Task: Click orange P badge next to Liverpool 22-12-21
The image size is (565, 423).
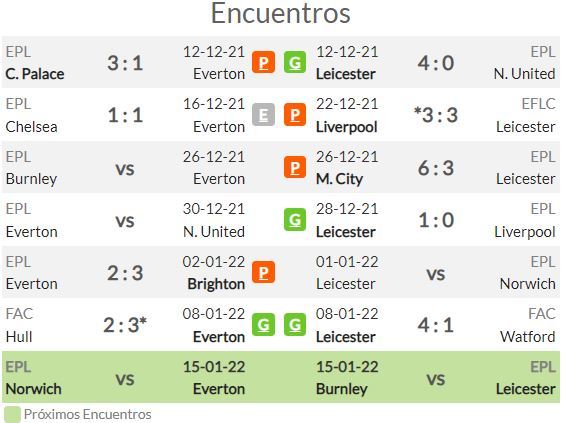Action: 295,115
